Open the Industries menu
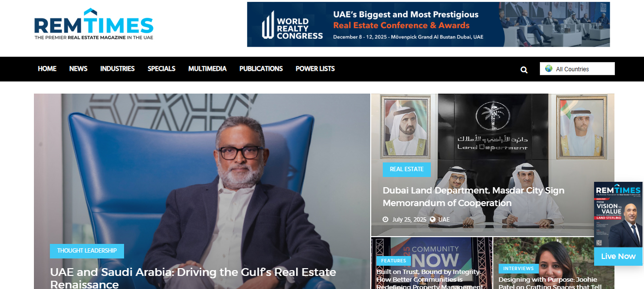This screenshot has height=289, width=644. coord(117,69)
